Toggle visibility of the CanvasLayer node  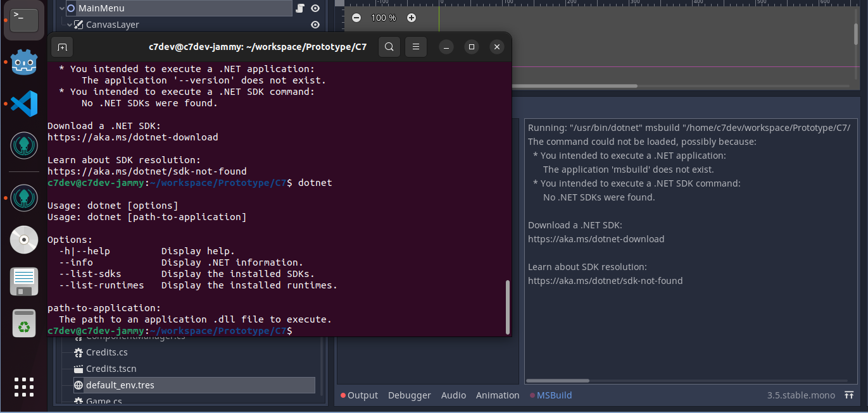point(315,25)
